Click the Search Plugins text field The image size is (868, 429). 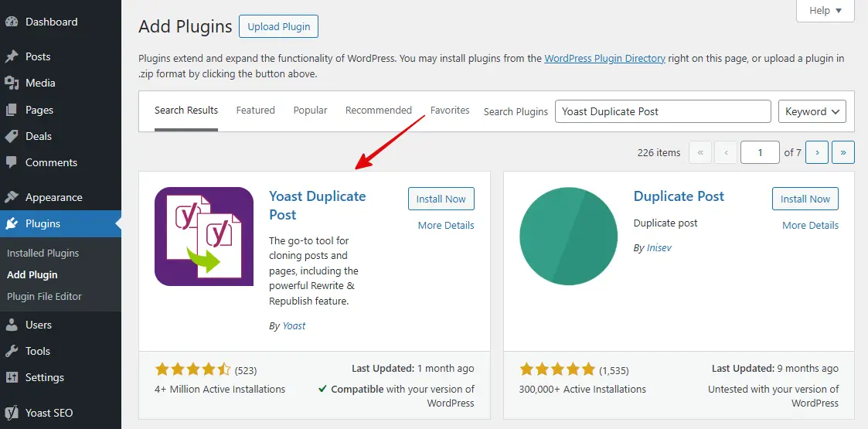[x=663, y=111]
